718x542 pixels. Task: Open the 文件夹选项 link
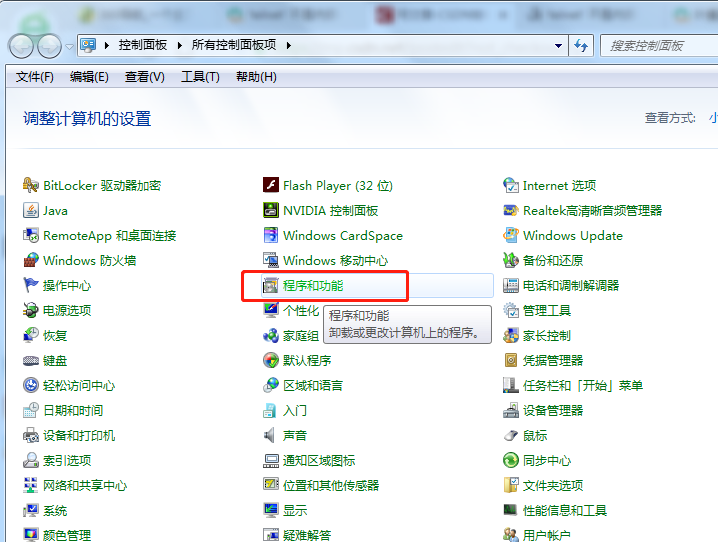click(x=553, y=485)
